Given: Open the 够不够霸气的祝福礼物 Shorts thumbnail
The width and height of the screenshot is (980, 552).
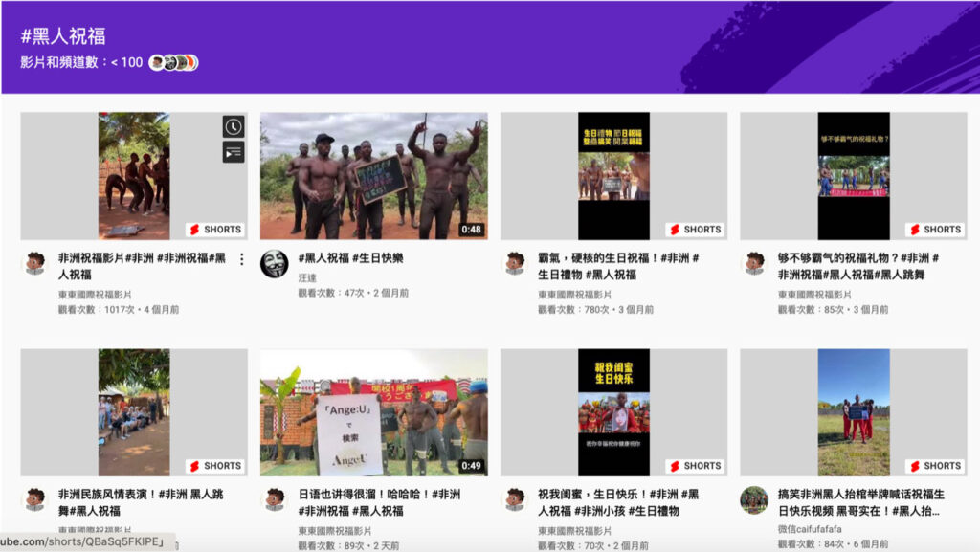Looking at the screenshot, I should point(853,176).
